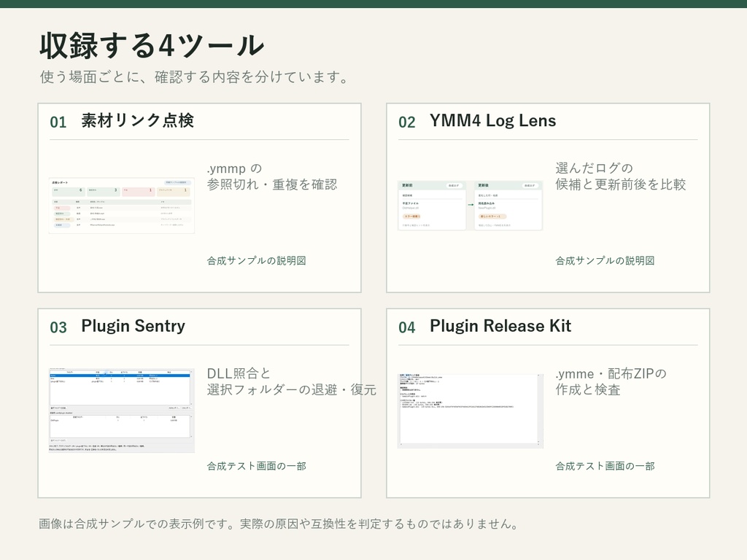747x560 pixels.
Task: Open the YMM4 Log Lens comparison thumbnail
Action: tap(471, 205)
